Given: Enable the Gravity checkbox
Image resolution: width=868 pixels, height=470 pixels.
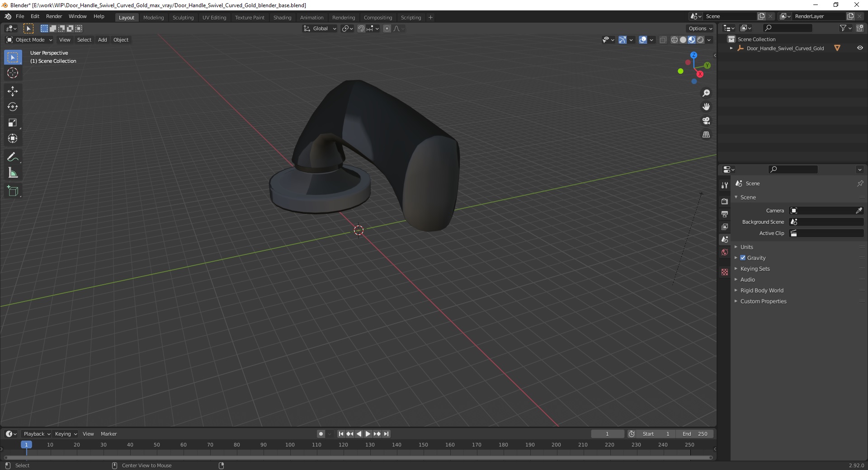Looking at the screenshot, I should pos(743,258).
